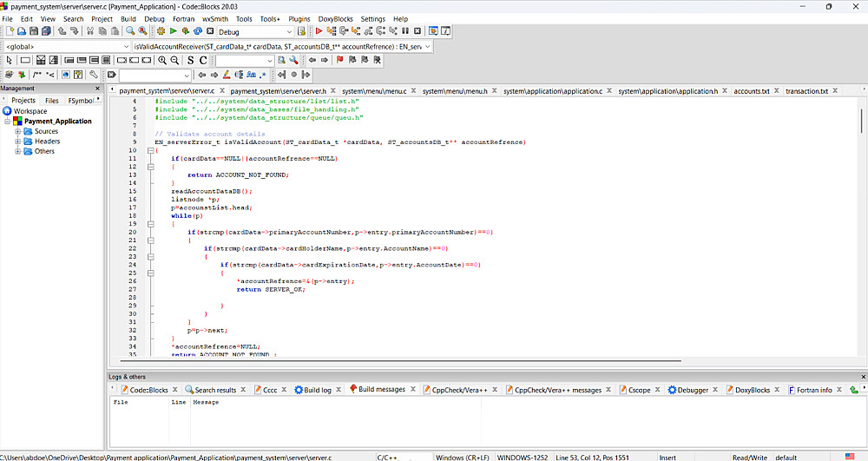Screen dimensions: 868x461
Task: Click the Clear bookmarks flag icon
Action: (x=377, y=60)
